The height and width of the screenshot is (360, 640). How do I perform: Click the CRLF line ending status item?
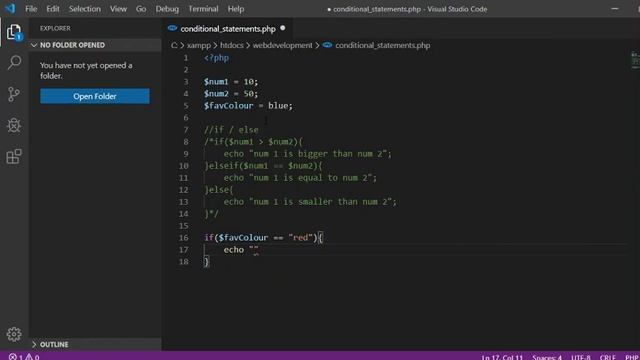pos(607,357)
